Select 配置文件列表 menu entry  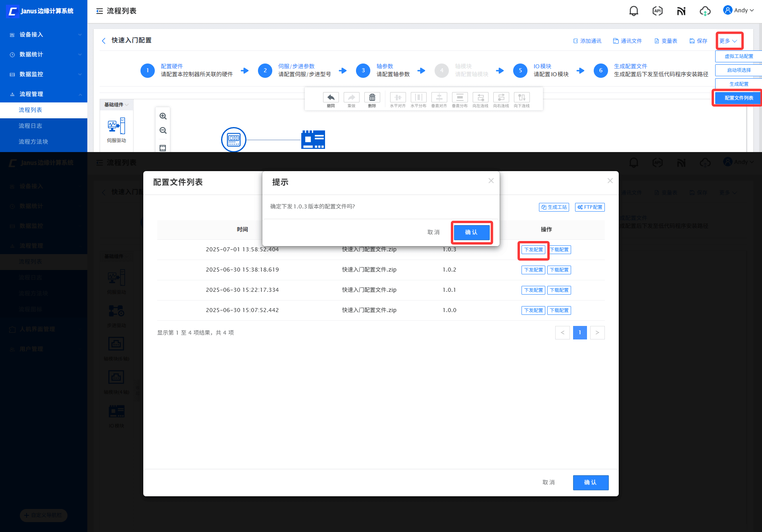tap(738, 98)
